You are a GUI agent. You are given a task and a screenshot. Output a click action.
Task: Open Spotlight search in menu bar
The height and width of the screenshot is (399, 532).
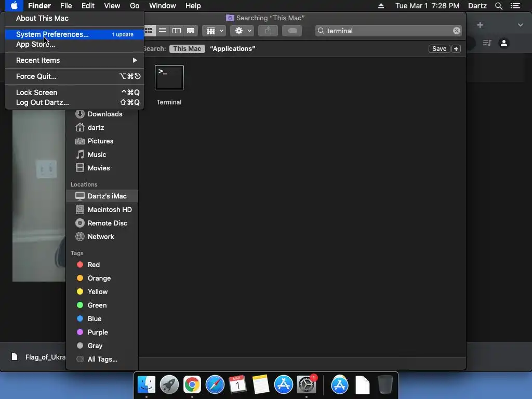pos(498,6)
